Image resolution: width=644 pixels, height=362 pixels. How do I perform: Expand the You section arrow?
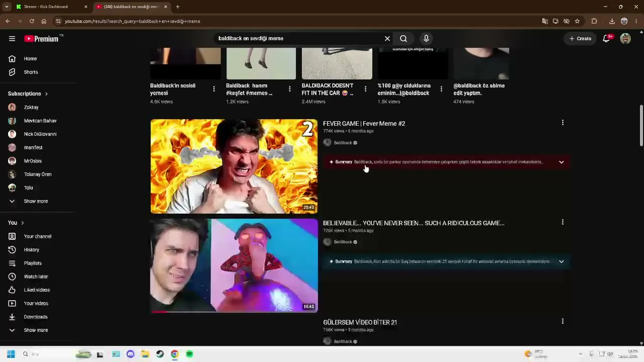point(22,223)
